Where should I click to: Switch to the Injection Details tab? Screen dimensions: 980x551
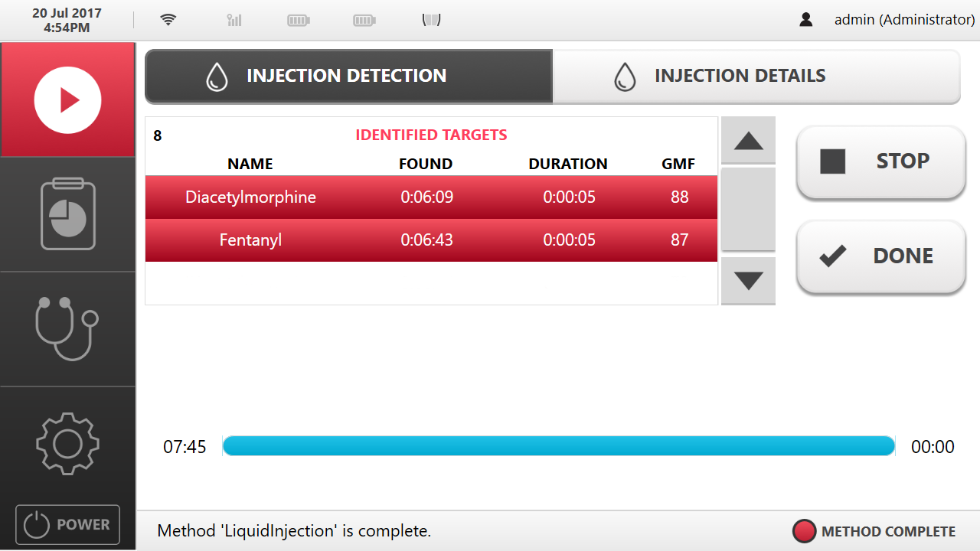point(756,76)
